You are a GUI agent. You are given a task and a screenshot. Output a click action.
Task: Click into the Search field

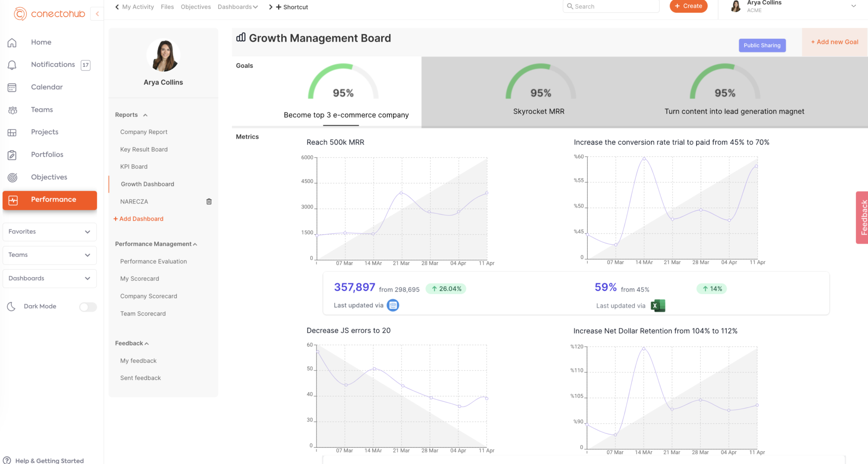(x=610, y=6)
